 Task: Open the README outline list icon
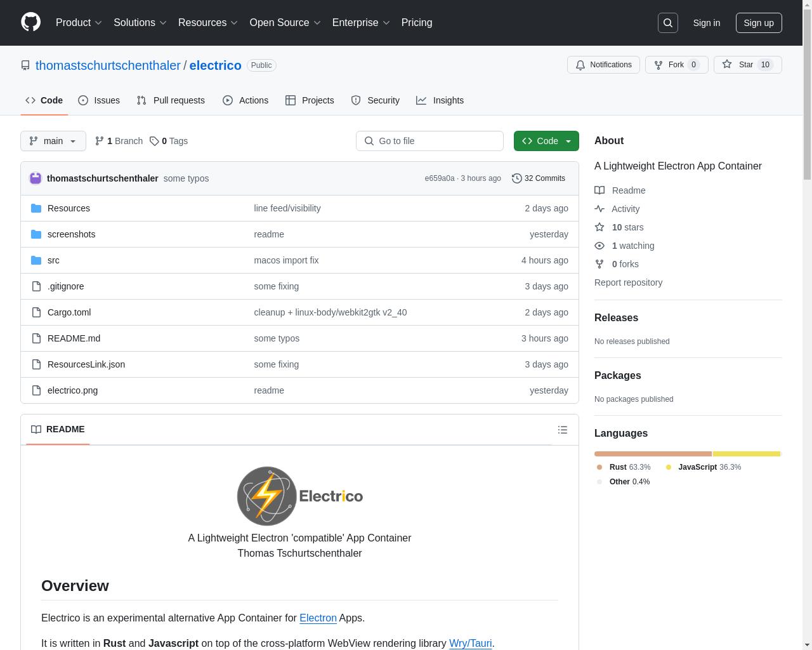point(563,430)
